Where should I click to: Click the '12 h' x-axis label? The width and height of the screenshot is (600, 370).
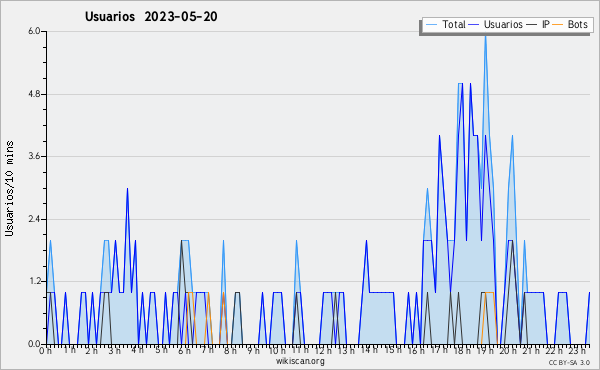pyautogui.click(x=323, y=351)
